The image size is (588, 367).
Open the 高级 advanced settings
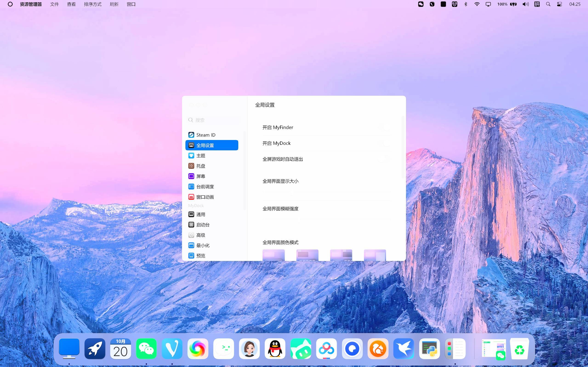pos(212,235)
